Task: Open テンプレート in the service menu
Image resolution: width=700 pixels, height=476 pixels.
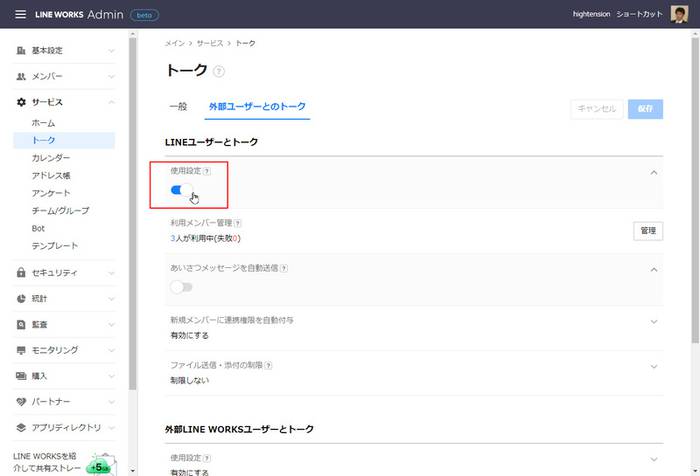Action: [x=55, y=246]
